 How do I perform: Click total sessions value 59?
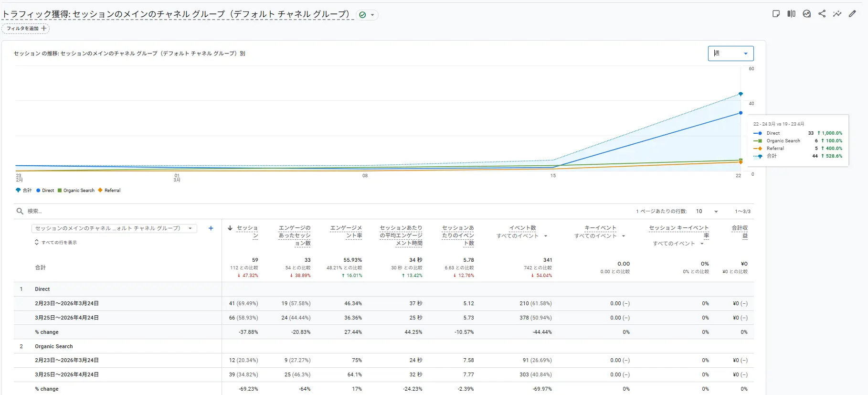click(255, 260)
